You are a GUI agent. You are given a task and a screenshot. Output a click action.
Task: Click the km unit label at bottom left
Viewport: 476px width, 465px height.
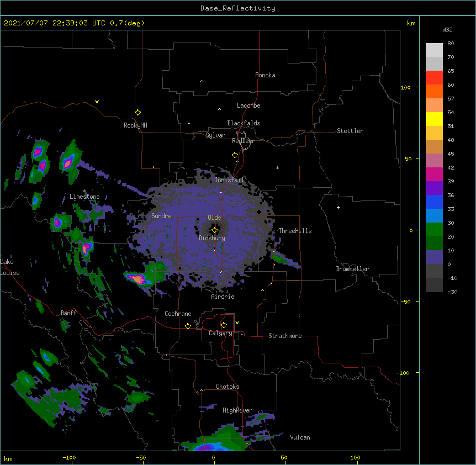click(8, 458)
